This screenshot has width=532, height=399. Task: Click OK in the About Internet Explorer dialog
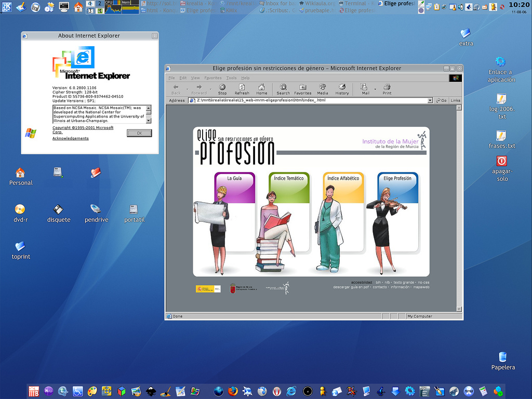[x=139, y=133]
